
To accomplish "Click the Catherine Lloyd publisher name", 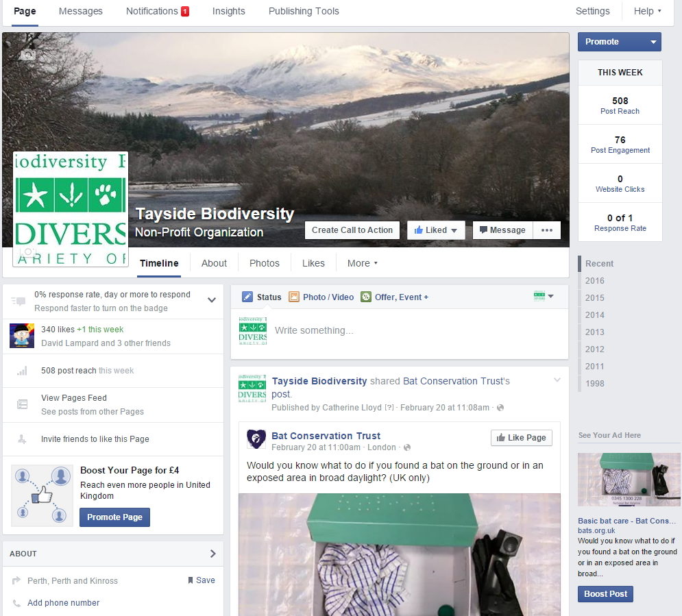I will pyautogui.click(x=352, y=408).
